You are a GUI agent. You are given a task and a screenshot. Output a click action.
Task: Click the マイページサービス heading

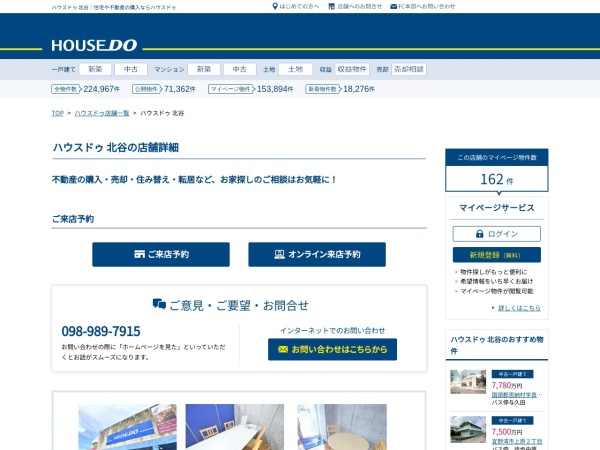tap(497, 208)
